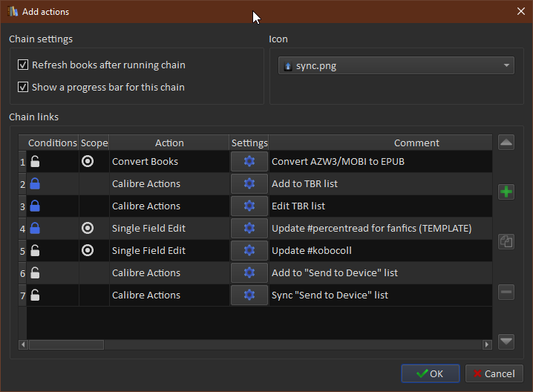Click the copy chain link icon
This screenshot has height=392, width=533.
[x=506, y=241]
